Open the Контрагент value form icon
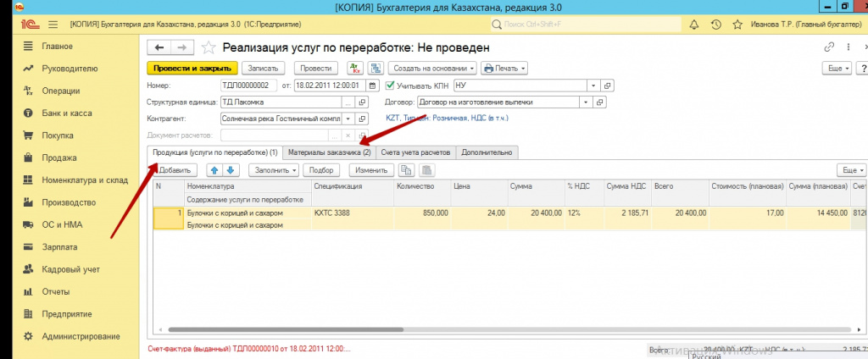 (363, 119)
